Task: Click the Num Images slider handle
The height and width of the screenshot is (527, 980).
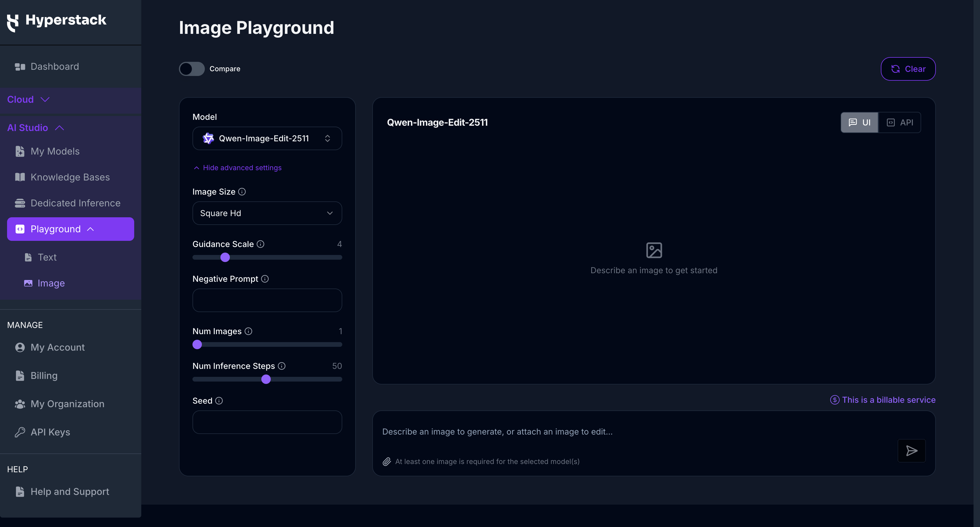Action: [x=197, y=344]
